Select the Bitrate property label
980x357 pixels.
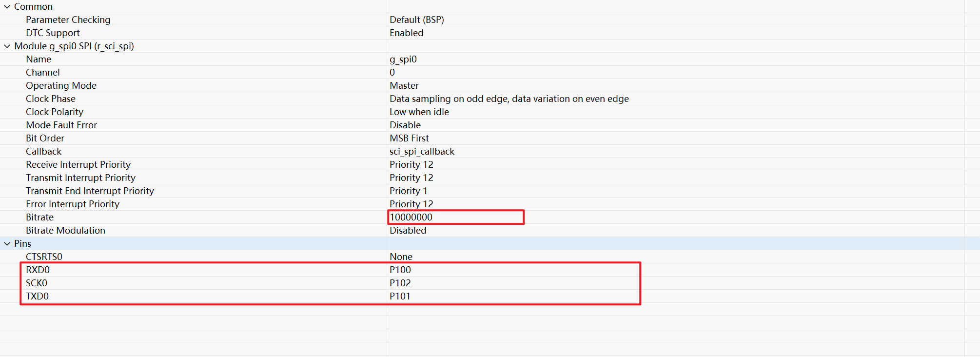click(40, 217)
